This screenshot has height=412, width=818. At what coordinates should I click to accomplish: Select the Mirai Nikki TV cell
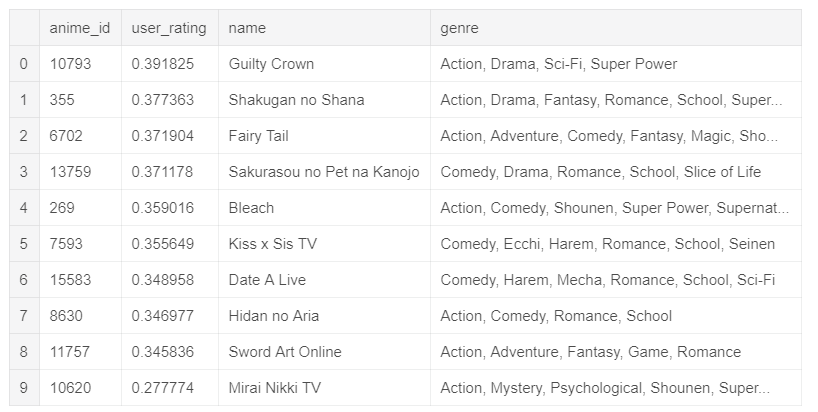pyautogui.click(x=274, y=388)
